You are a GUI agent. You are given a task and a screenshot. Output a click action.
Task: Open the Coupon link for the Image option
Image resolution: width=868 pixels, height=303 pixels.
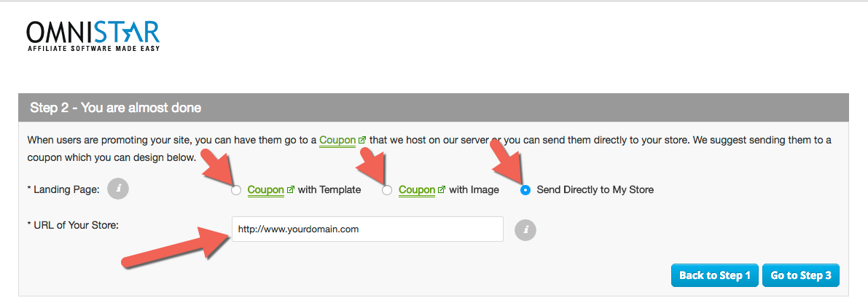coord(417,190)
